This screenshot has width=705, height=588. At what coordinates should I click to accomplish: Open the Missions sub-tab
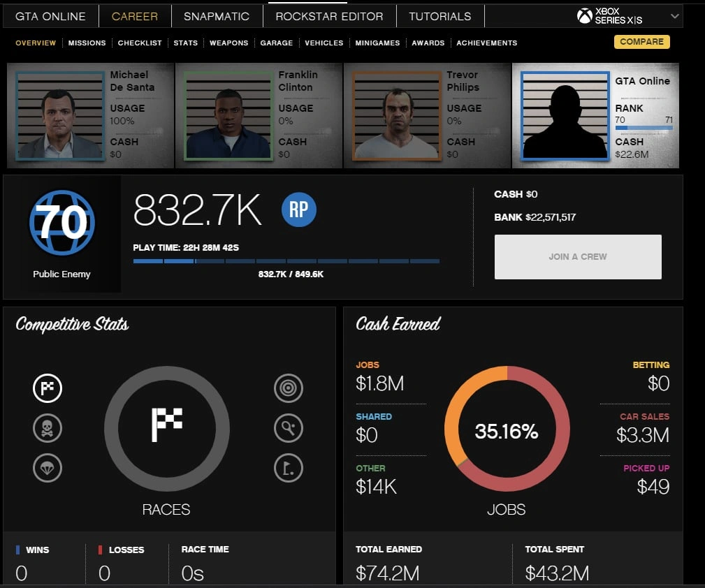[x=87, y=43]
